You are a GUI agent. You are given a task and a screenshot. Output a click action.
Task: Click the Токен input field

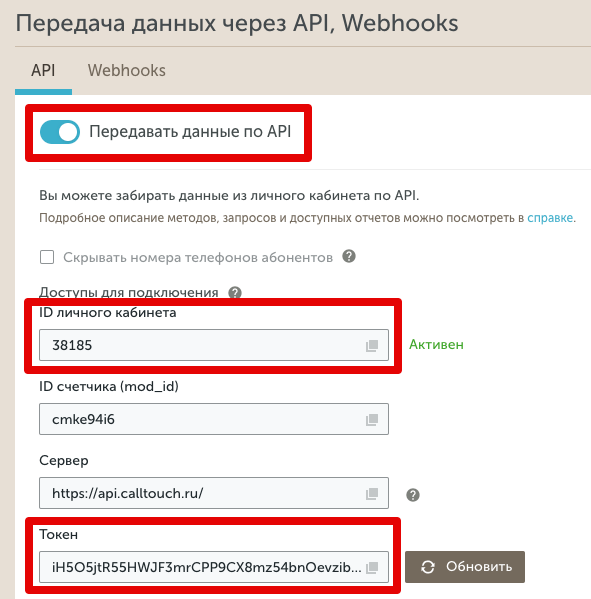pyautogui.click(x=214, y=567)
